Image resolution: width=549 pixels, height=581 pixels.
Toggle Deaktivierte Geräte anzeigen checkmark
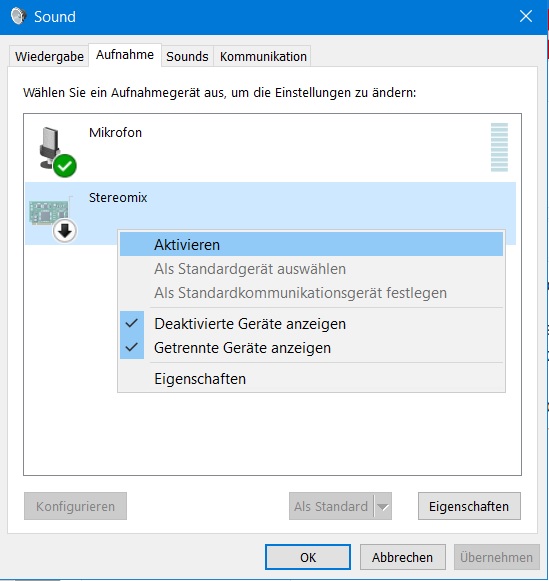click(x=132, y=323)
